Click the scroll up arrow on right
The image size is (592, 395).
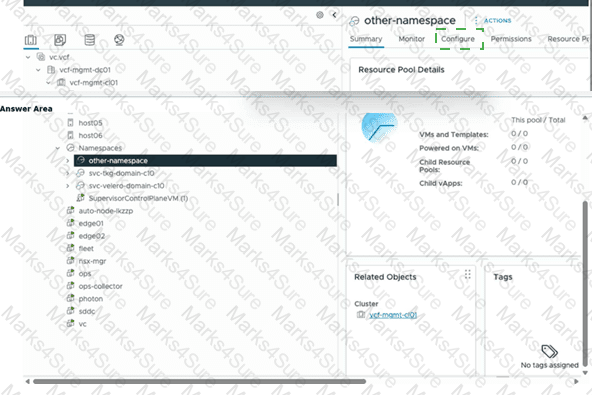[585, 118]
